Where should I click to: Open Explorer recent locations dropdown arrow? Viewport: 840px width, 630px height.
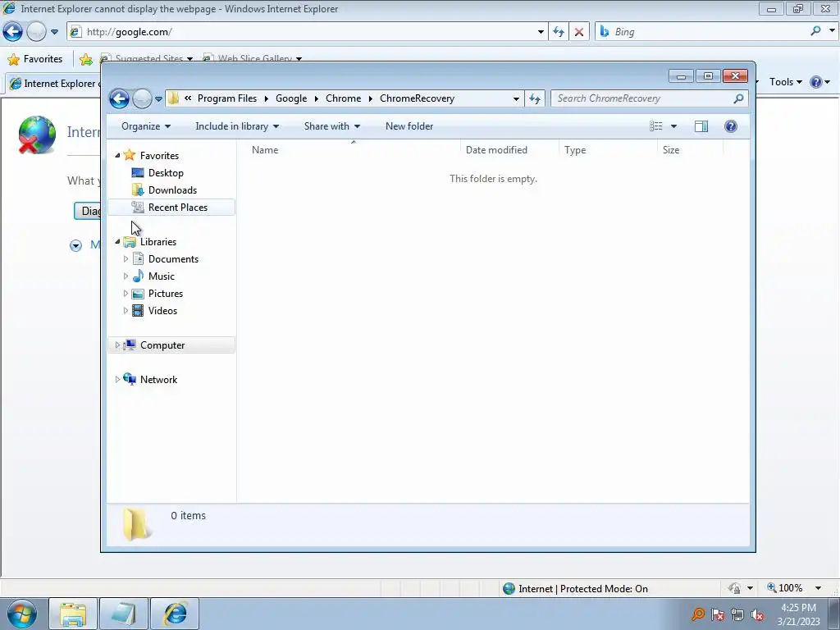(158, 98)
